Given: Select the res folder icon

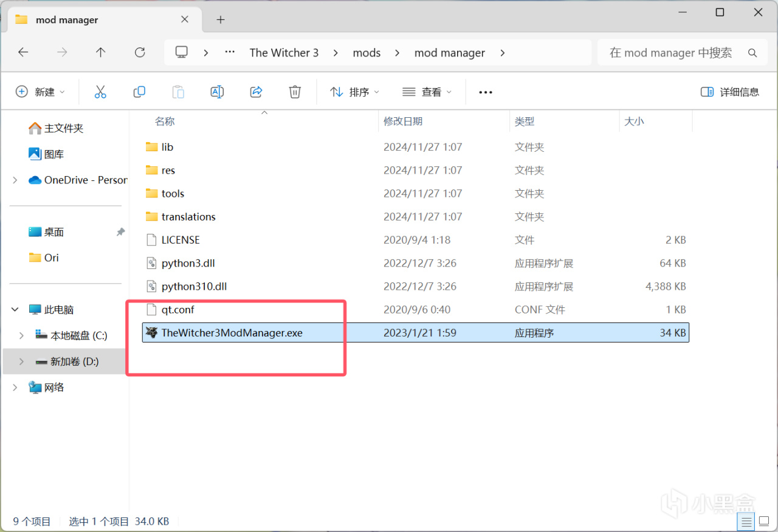Looking at the screenshot, I should point(152,170).
